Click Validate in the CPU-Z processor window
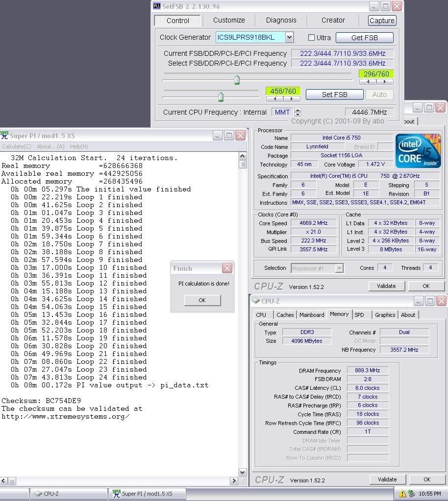The width and height of the screenshot is (448, 501). pos(386,286)
